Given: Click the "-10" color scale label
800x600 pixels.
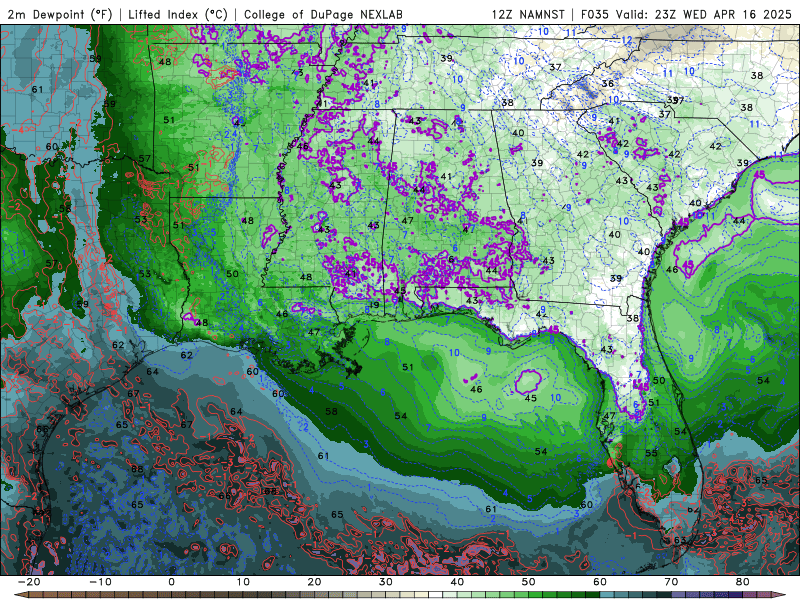Looking at the screenshot, I should [x=100, y=582].
